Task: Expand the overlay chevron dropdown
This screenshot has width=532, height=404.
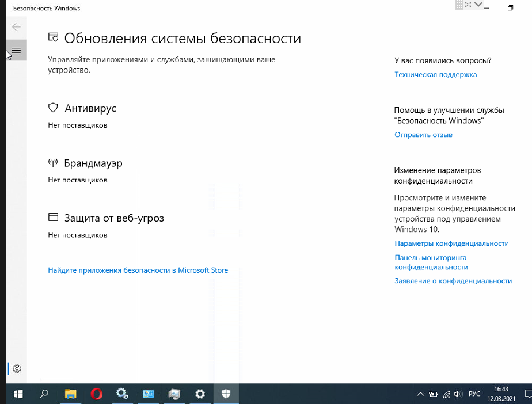Action: (478, 5)
